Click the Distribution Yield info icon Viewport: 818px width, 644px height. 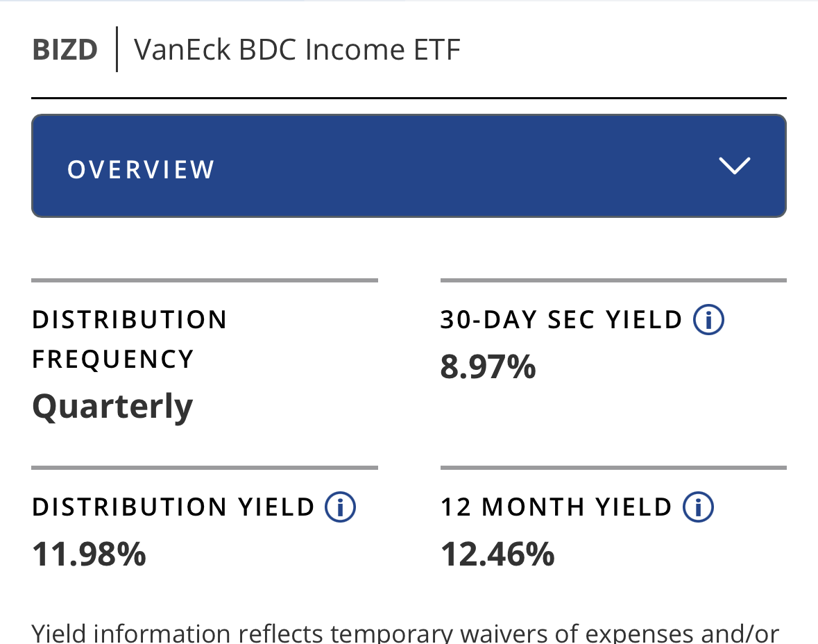[340, 507]
